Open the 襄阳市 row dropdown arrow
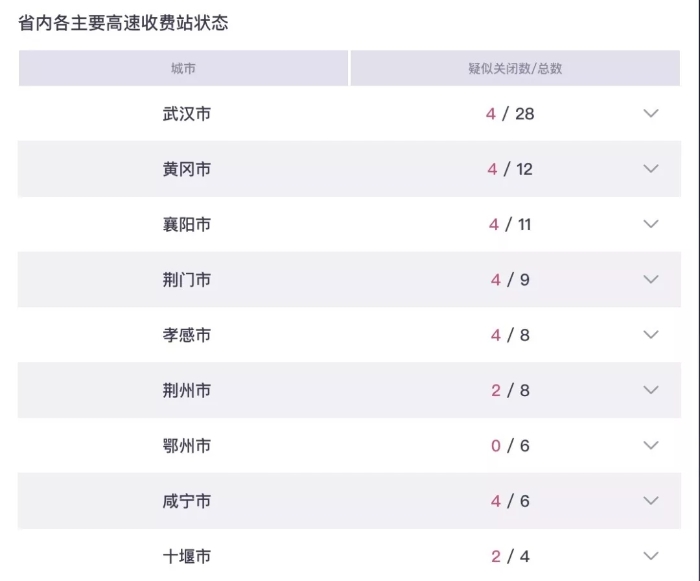Viewport: 700px width, 581px height. 651,224
